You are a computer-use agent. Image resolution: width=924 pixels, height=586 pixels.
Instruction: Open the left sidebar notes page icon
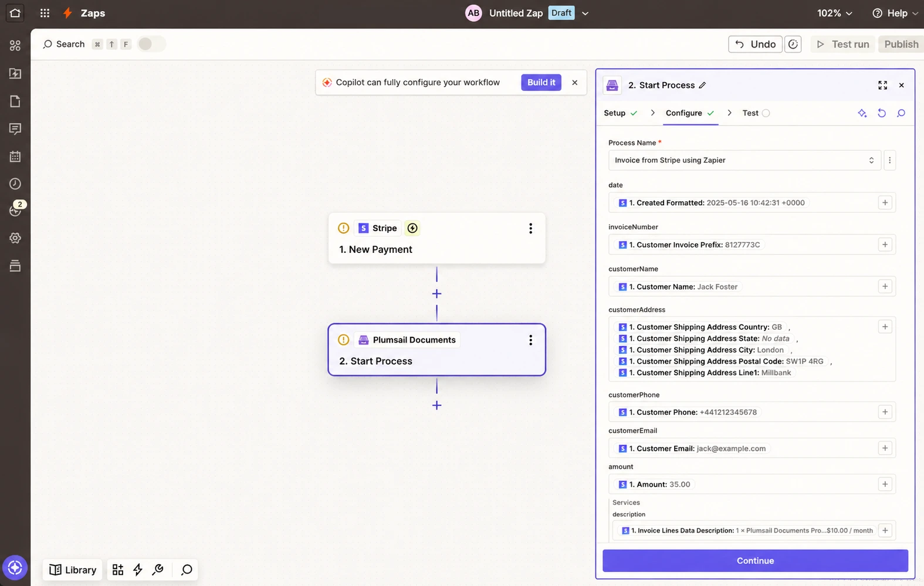[x=15, y=101]
